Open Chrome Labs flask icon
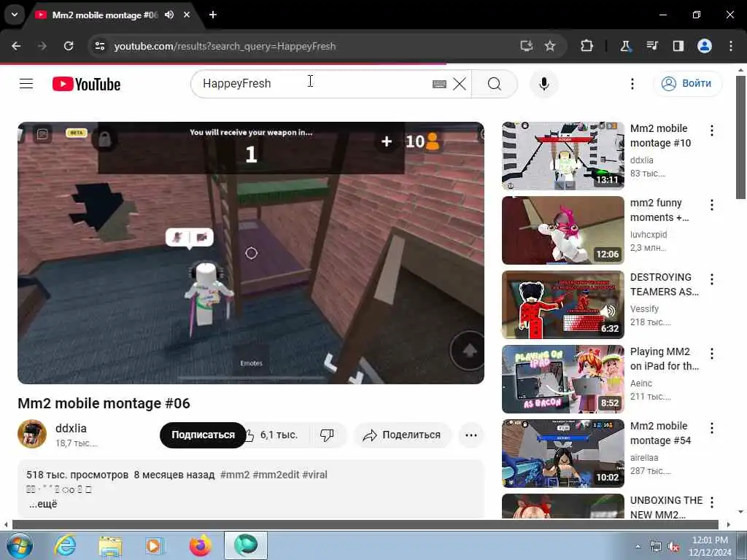 (625, 46)
